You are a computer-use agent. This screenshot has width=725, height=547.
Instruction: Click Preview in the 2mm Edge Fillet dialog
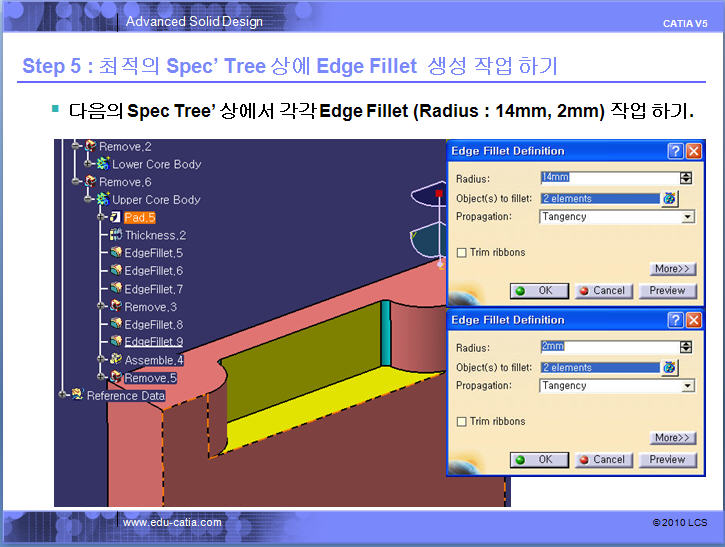(x=667, y=460)
